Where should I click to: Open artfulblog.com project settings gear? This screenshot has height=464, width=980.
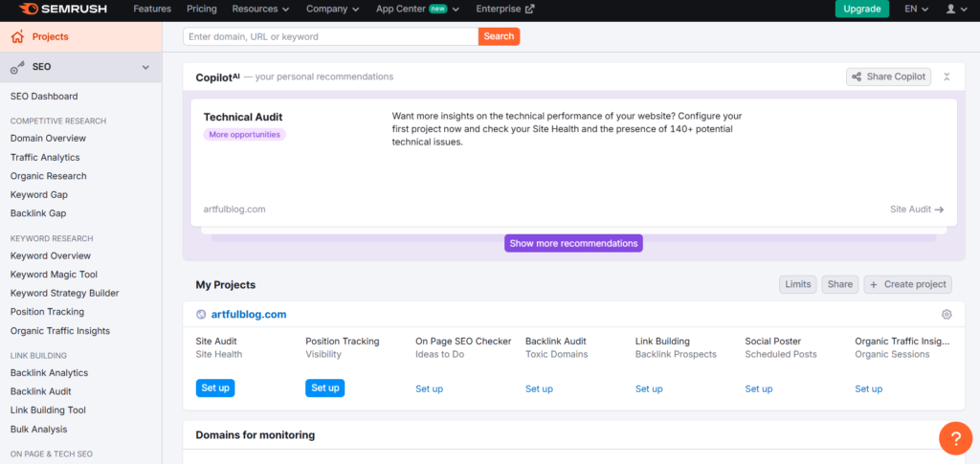[x=947, y=315]
